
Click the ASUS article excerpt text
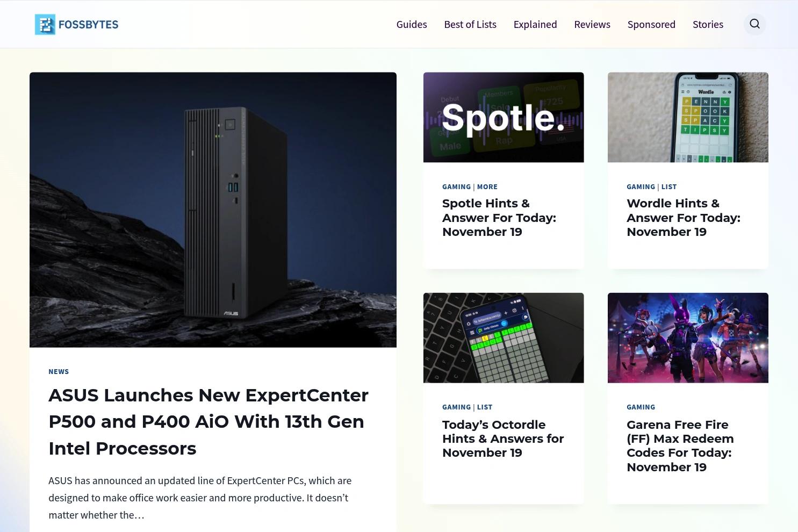point(200,498)
